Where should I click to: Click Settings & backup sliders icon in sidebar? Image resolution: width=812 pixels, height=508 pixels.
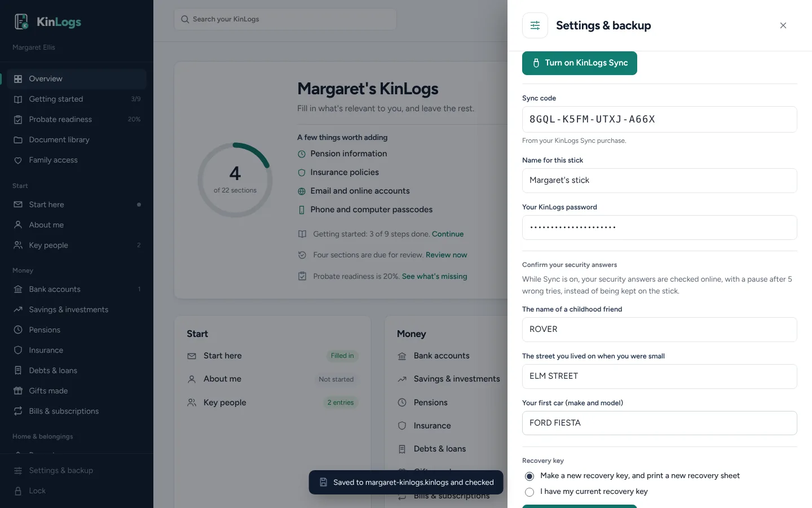click(x=18, y=471)
